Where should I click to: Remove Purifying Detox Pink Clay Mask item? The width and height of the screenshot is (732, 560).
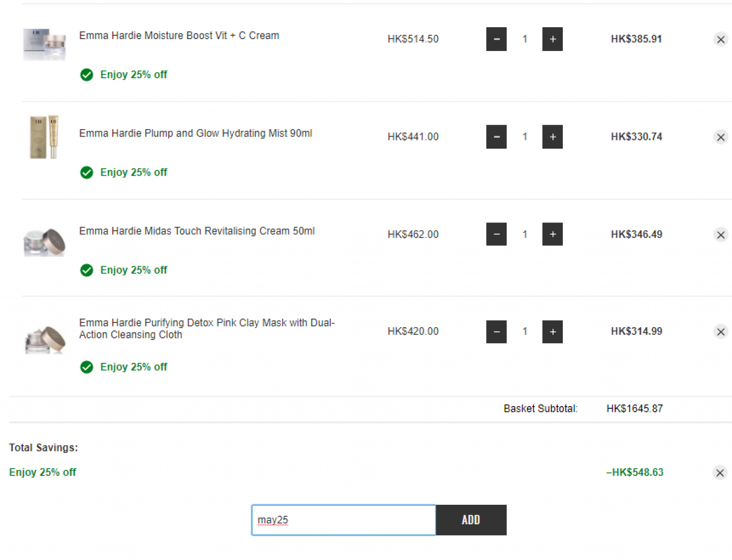[721, 332]
